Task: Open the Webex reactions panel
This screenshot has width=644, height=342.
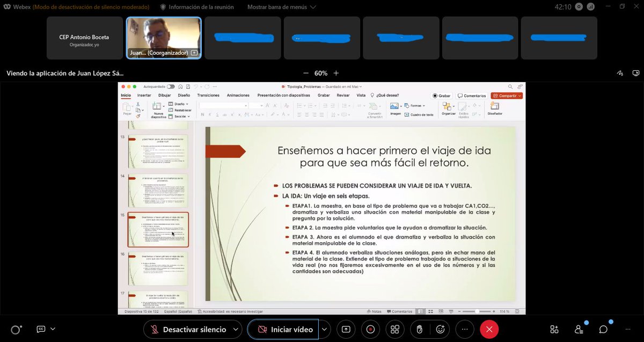Action: (440, 329)
